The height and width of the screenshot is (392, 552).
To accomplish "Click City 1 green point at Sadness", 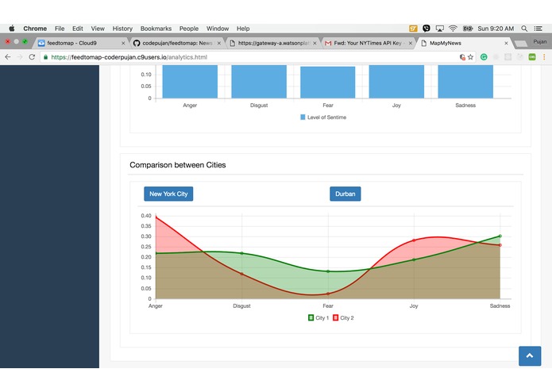I will (x=500, y=236).
